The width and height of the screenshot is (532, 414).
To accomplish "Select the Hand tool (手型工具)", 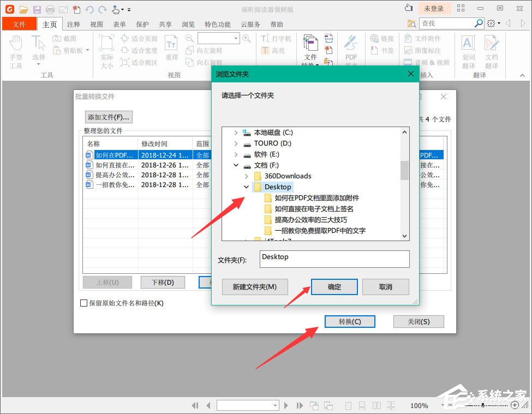I will [x=16, y=49].
